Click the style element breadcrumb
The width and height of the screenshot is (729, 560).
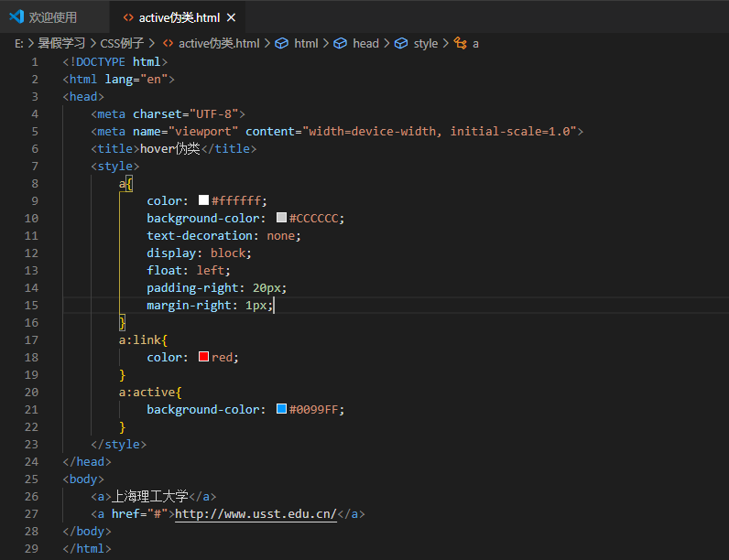click(x=426, y=43)
